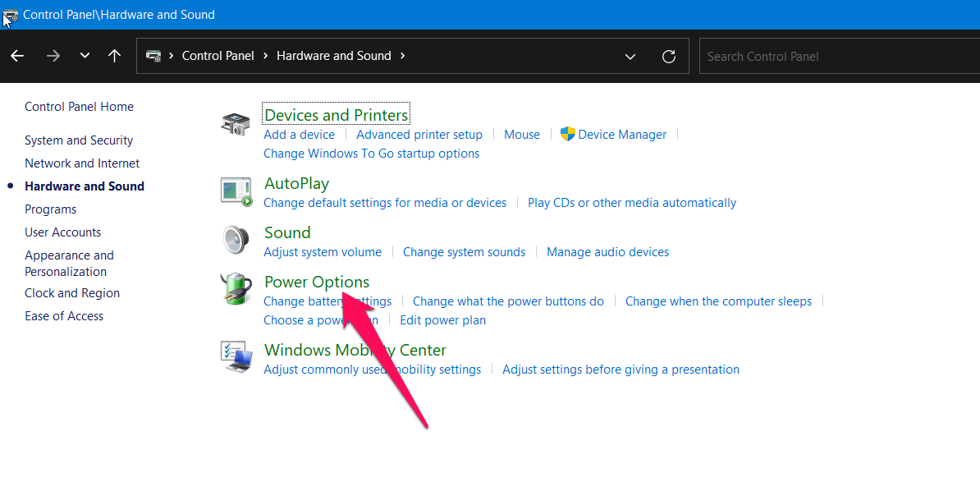The image size is (980, 487).
Task: Click Change system sounds
Action: click(x=464, y=252)
